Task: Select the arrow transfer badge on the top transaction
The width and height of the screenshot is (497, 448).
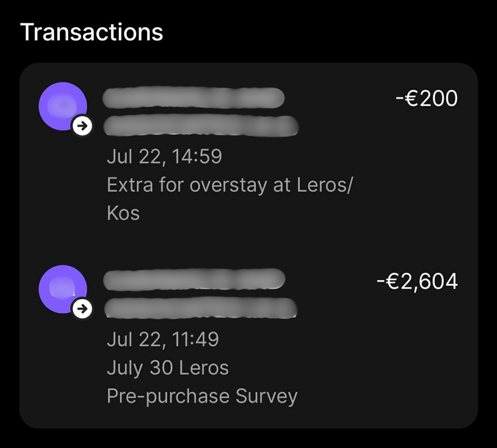Action: (82, 126)
